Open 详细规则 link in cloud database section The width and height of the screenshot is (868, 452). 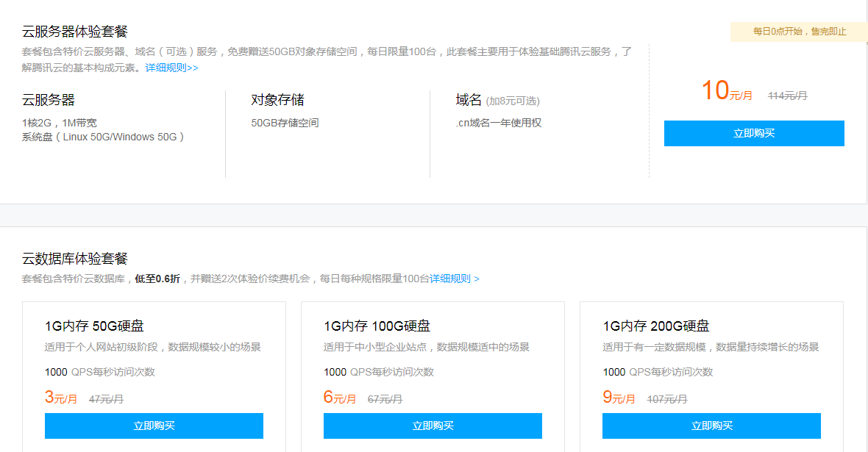(454, 279)
